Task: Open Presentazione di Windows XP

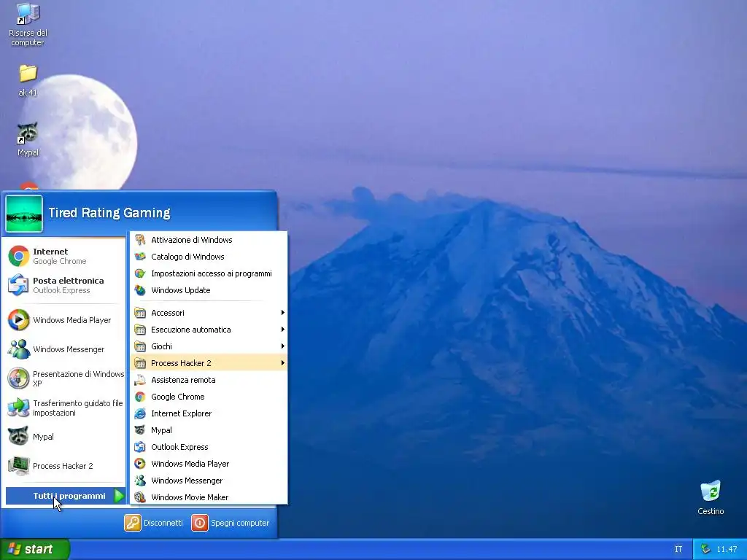Action: pyautogui.click(x=65, y=378)
